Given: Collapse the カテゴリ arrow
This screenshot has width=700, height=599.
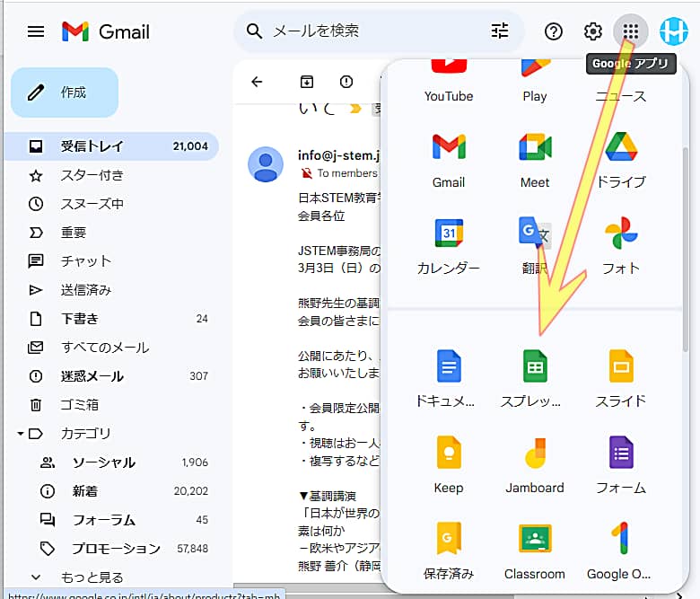Looking at the screenshot, I should (20, 433).
